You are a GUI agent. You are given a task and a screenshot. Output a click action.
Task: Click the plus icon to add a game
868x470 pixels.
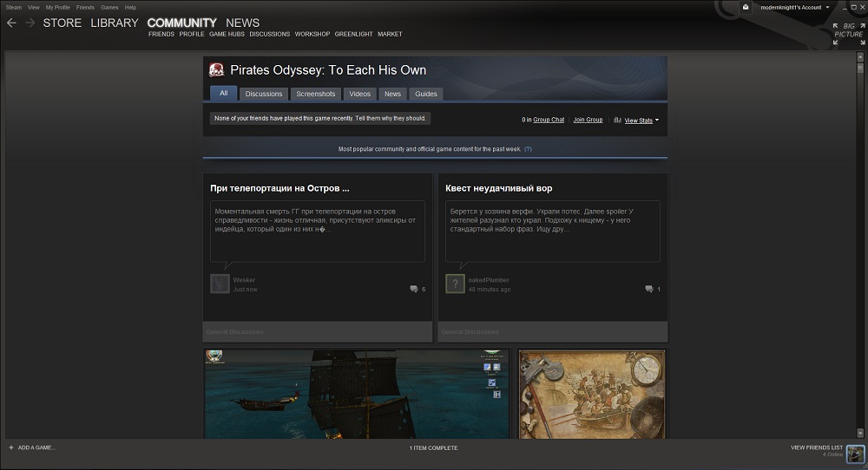coord(11,447)
